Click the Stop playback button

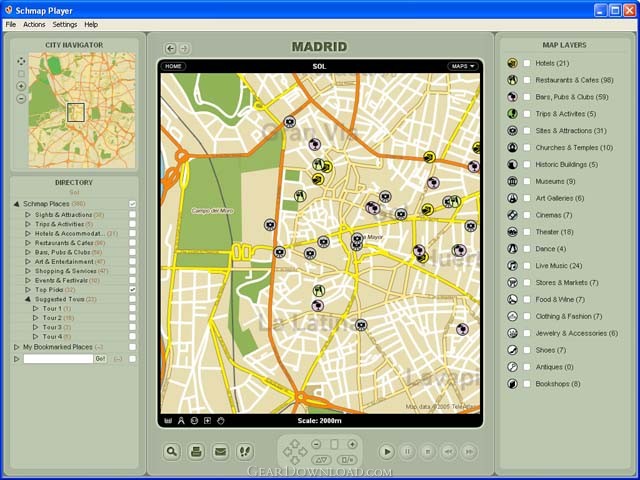[428, 451]
